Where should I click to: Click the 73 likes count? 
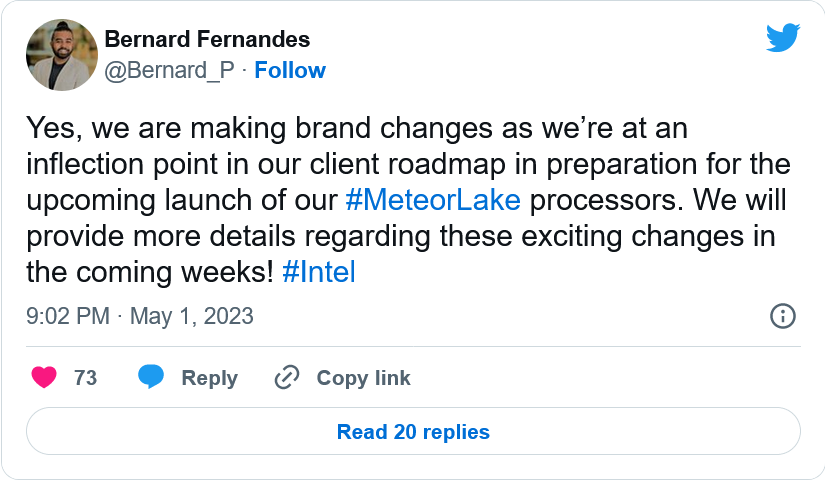point(86,378)
